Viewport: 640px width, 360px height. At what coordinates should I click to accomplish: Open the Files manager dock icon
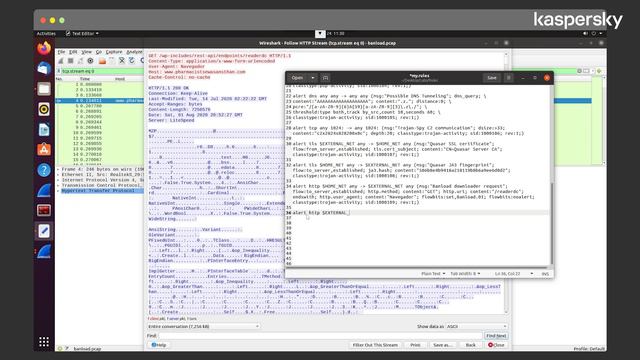pos(44,89)
